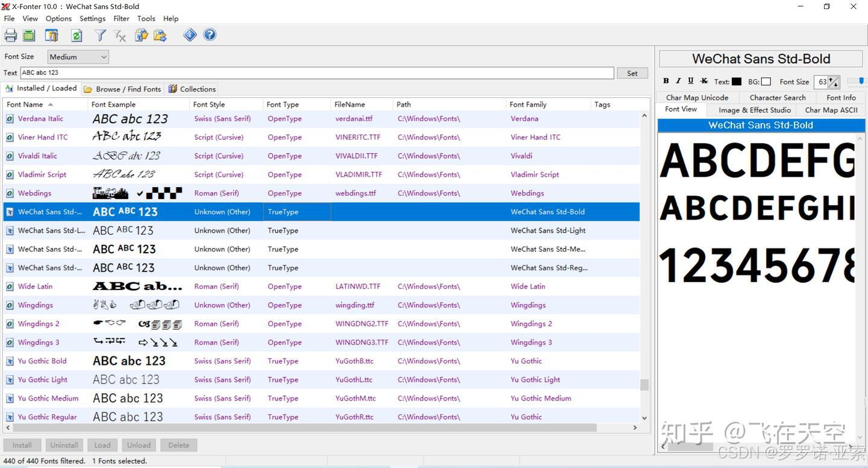Click the font icon beside Wingdings 2

10,324
